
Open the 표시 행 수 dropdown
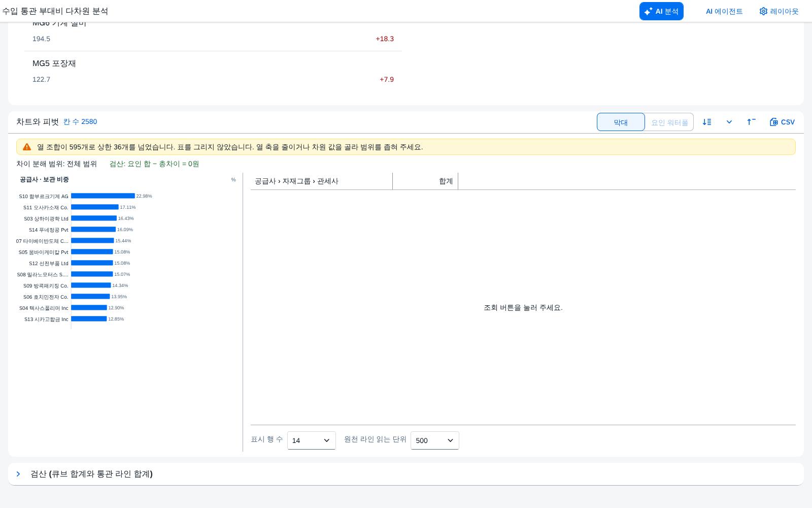312,440
